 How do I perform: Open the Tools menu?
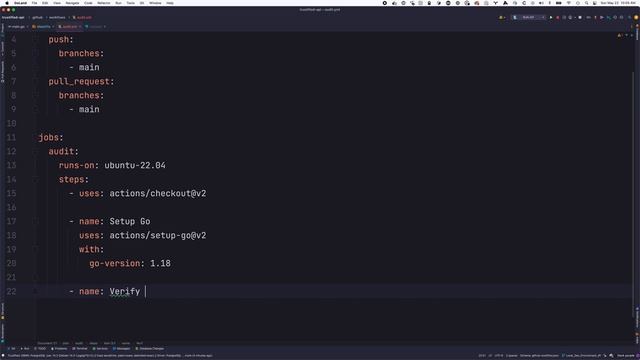(131, 3)
